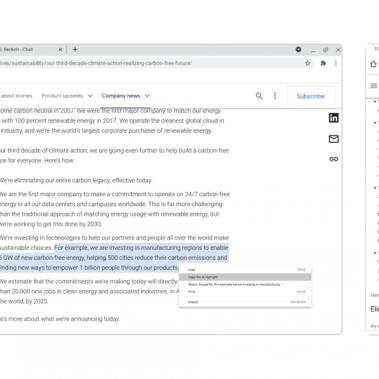
Task: Click the address bar URL field
Action: click(x=150, y=63)
